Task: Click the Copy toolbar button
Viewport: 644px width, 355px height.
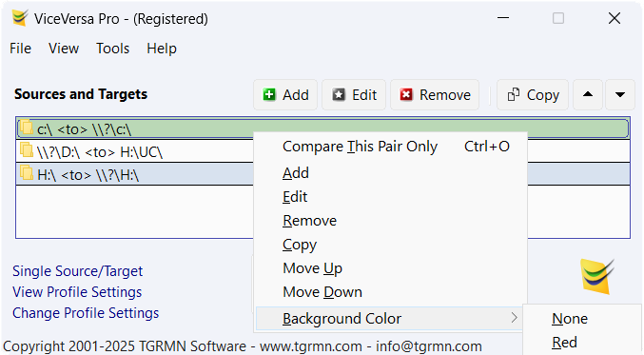Action: [533, 95]
